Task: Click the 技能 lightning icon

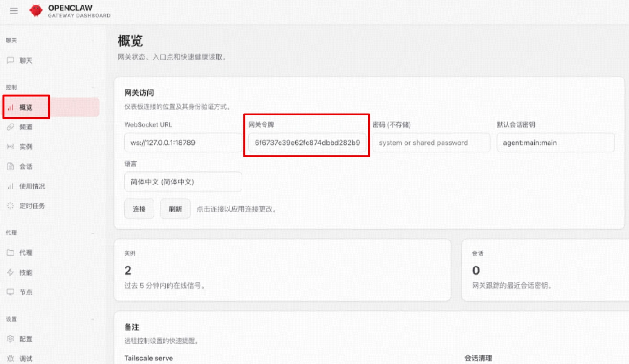Action: 10,272
